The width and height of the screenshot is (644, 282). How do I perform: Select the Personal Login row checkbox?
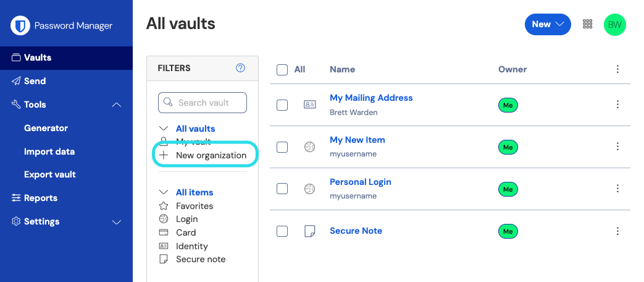coord(282,189)
